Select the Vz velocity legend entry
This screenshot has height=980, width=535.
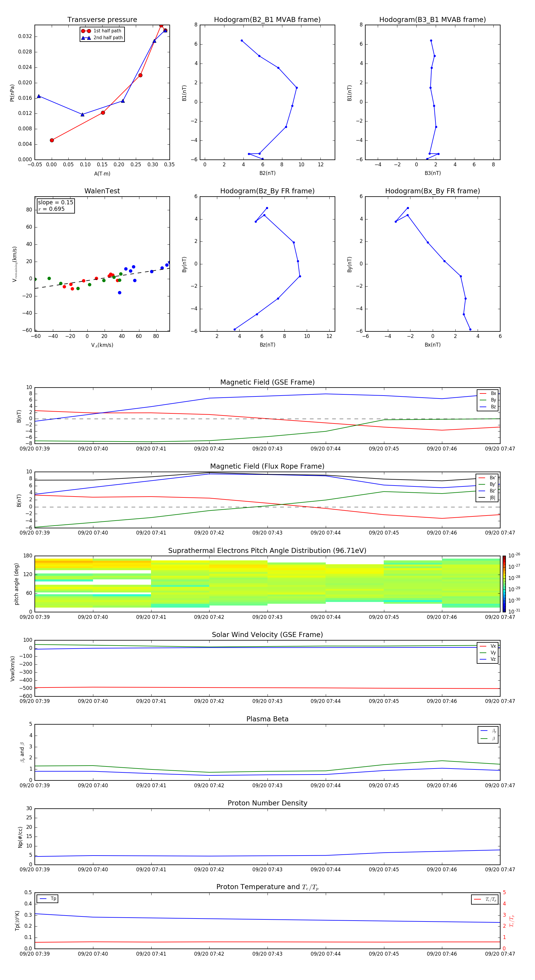(x=488, y=659)
